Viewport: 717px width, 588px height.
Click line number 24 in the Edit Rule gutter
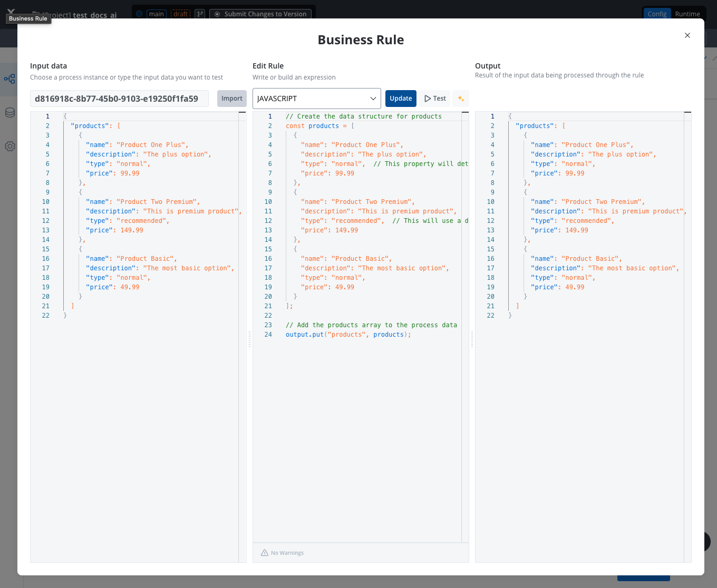click(268, 335)
